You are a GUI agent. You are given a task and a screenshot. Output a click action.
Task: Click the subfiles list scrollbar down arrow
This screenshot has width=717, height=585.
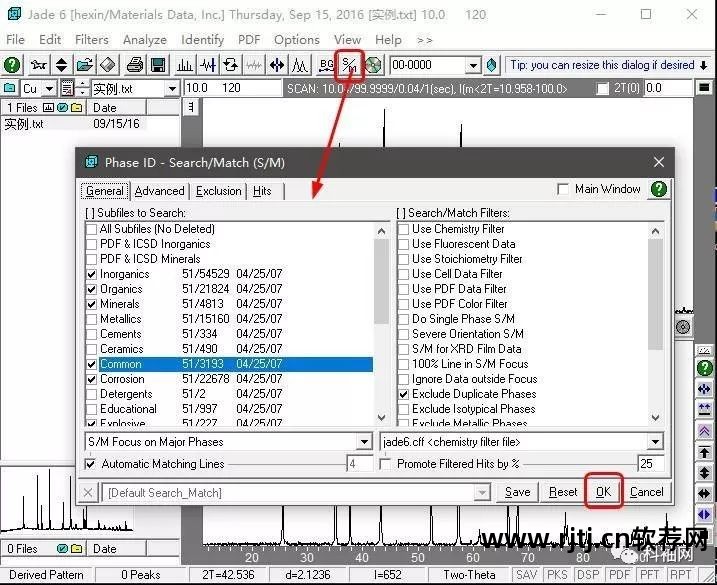(381, 417)
